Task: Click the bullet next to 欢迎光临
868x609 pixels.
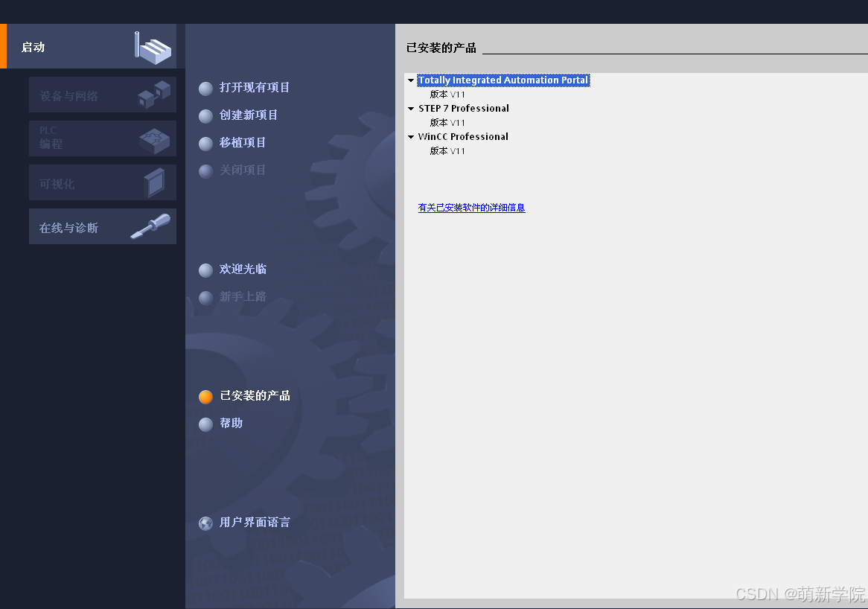Action: pyautogui.click(x=206, y=270)
